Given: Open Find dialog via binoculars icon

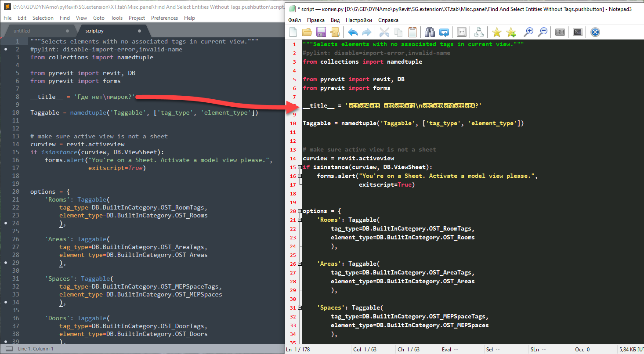Looking at the screenshot, I should tap(430, 32).
